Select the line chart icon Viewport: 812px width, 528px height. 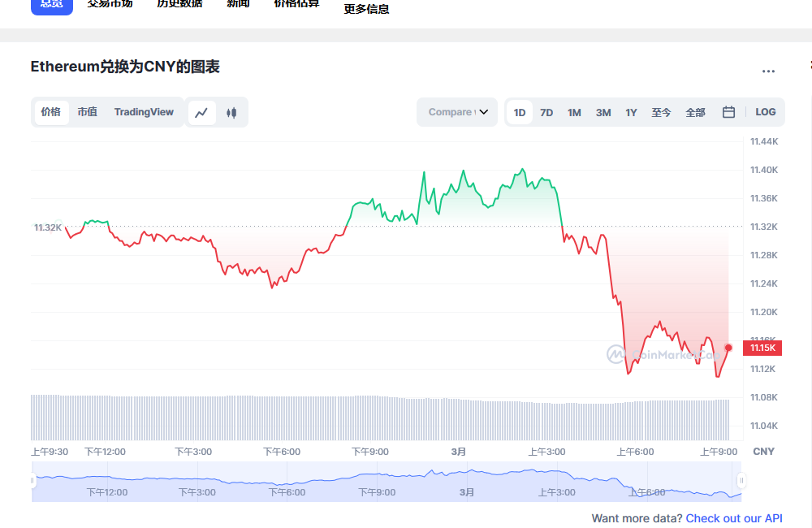pyautogui.click(x=201, y=112)
